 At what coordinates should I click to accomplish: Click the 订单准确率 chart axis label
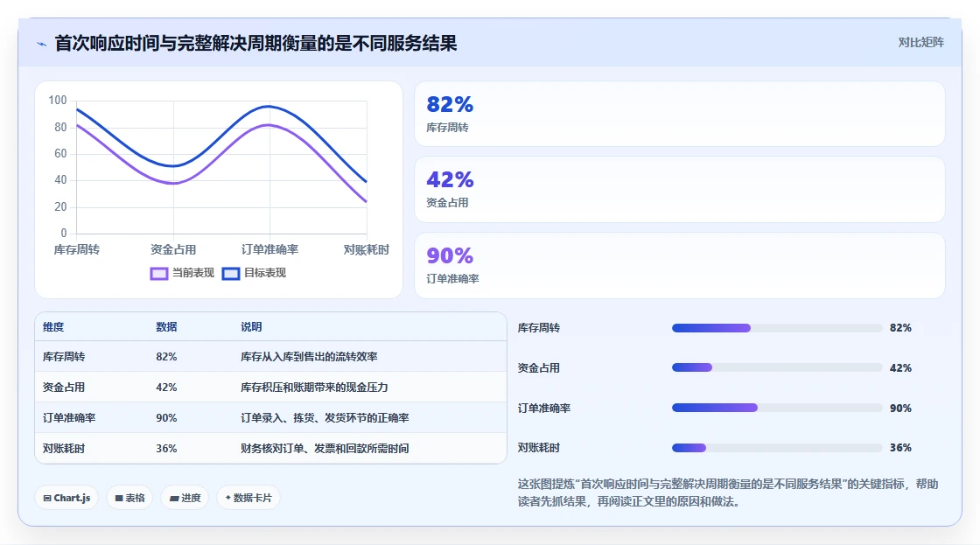(270, 250)
